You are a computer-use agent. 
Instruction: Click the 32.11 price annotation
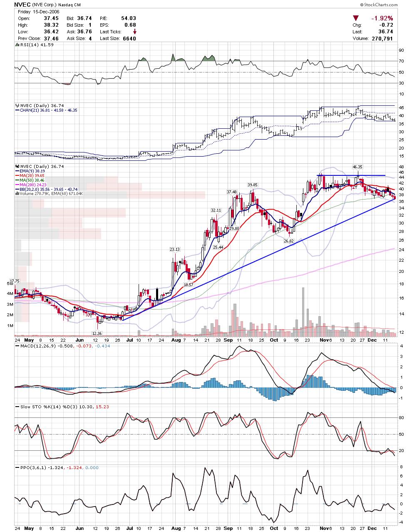[x=216, y=210]
